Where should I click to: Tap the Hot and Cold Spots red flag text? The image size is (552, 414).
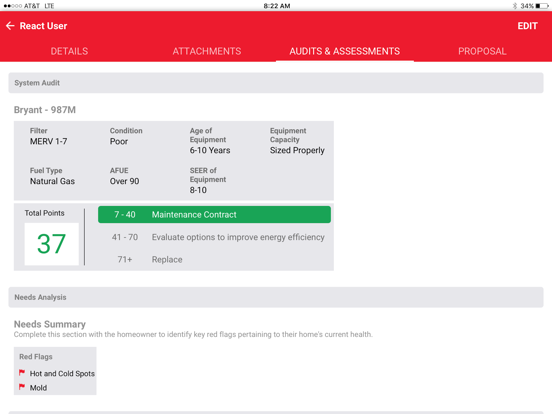pyautogui.click(x=62, y=374)
